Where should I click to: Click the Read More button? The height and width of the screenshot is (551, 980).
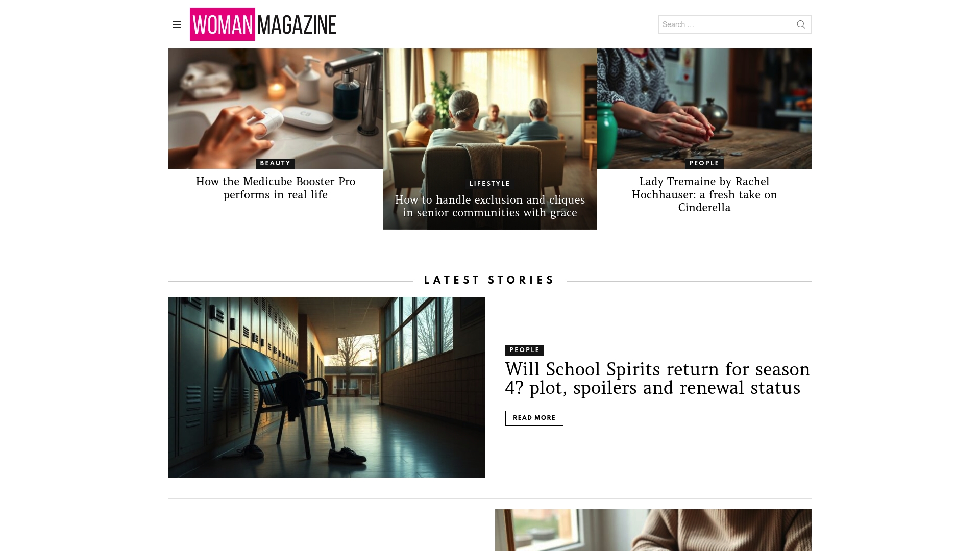(x=534, y=418)
